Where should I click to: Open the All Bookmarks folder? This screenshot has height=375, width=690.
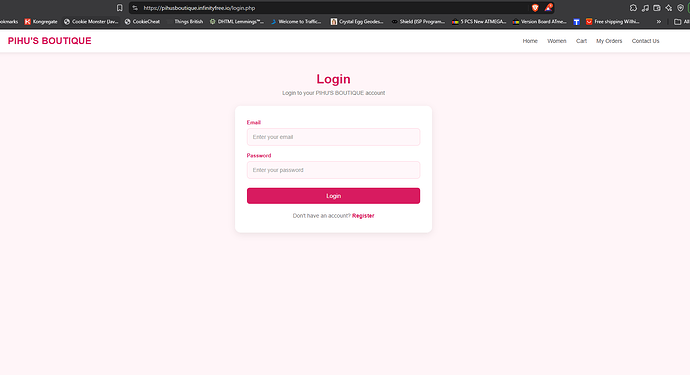coord(682,22)
